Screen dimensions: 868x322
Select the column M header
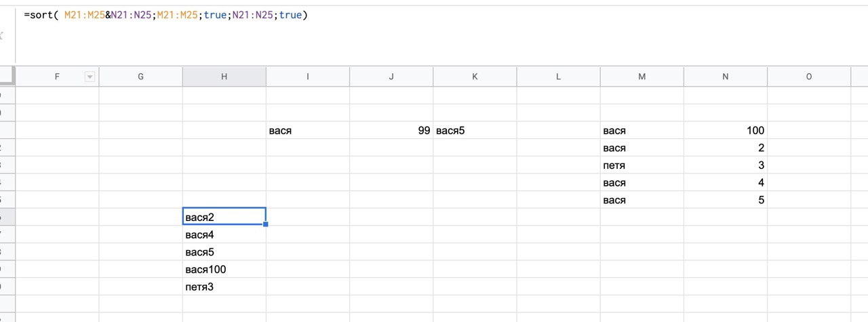tap(642, 77)
